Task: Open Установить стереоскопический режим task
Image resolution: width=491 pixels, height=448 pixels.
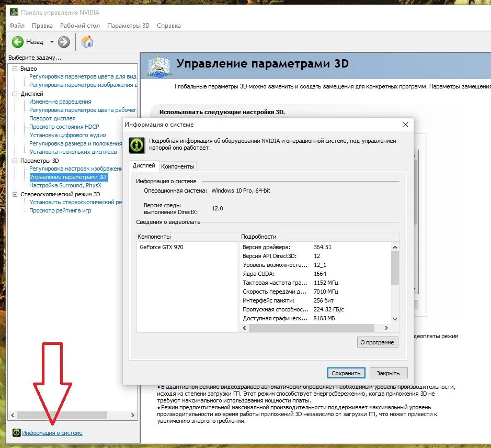Action: pyautogui.click(x=75, y=202)
